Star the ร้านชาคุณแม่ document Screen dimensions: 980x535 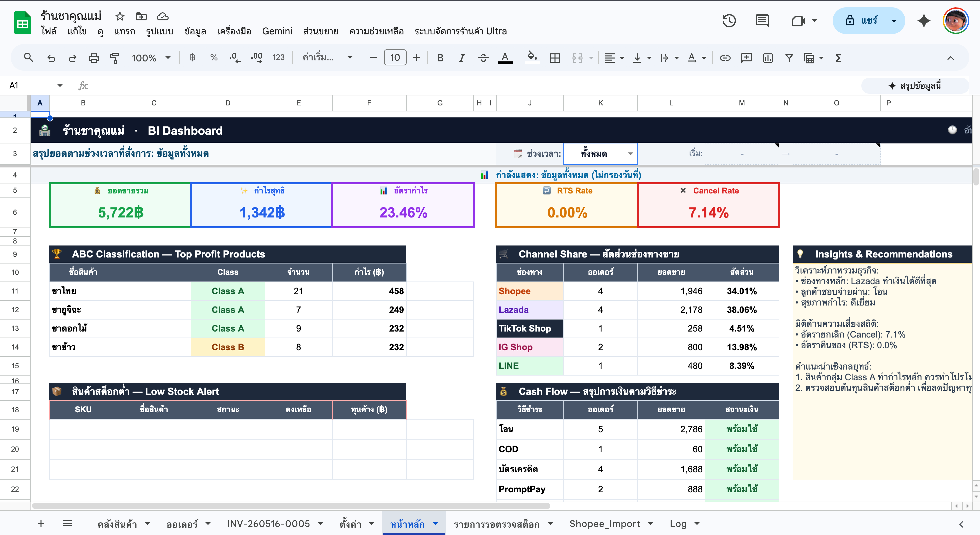120,16
